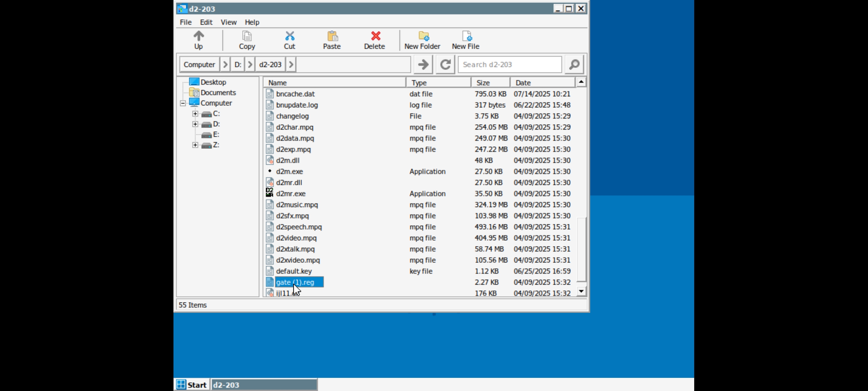The height and width of the screenshot is (391, 868).
Task: Open the chevron after the d2-203 breadcrumb
Action: coord(291,64)
